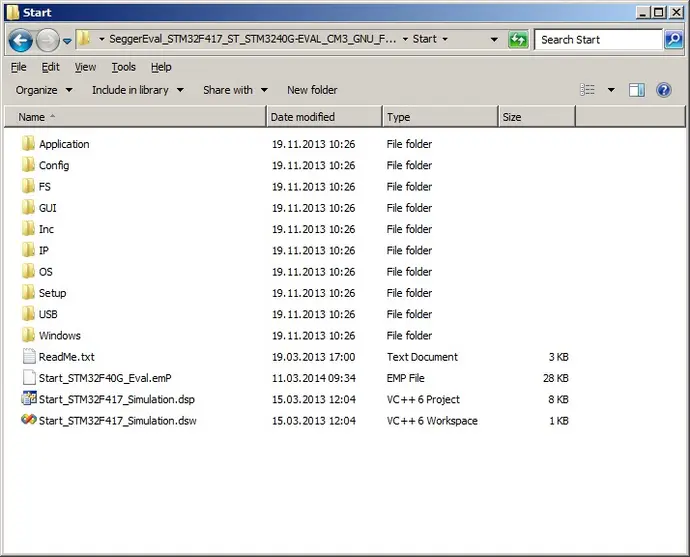690x557 pixels.
Task: Select the ReadMe.txt document icon
Action: tap(28, 357)
